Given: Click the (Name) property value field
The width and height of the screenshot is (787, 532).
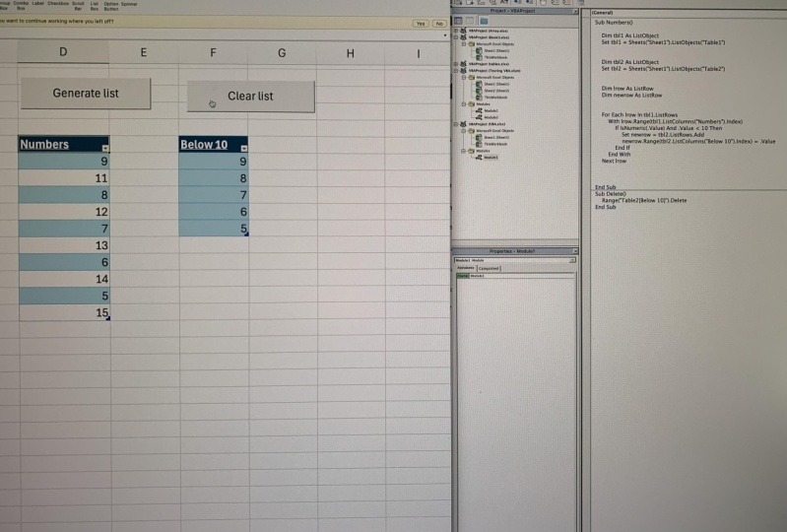Looking at the screenshot, I should point(521,276).
